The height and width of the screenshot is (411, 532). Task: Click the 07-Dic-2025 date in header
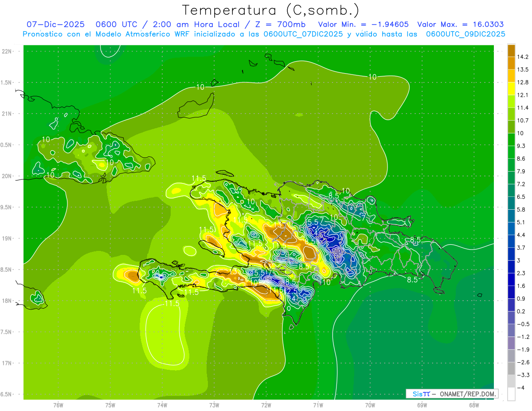point(55,24)
